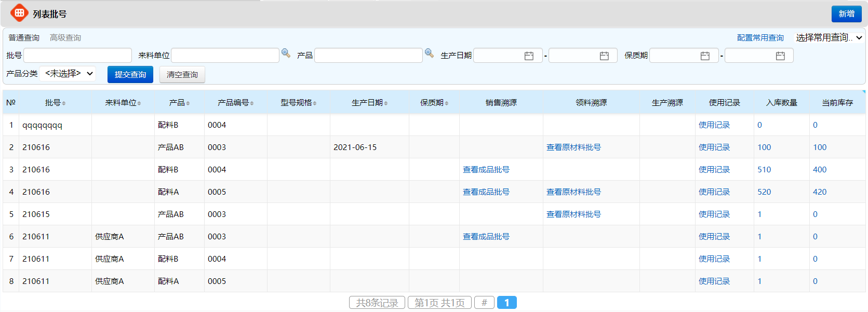Open the 选择常用查询 dropdown
Viewport: 868px width, 312px height.
[x=829, y=37]
